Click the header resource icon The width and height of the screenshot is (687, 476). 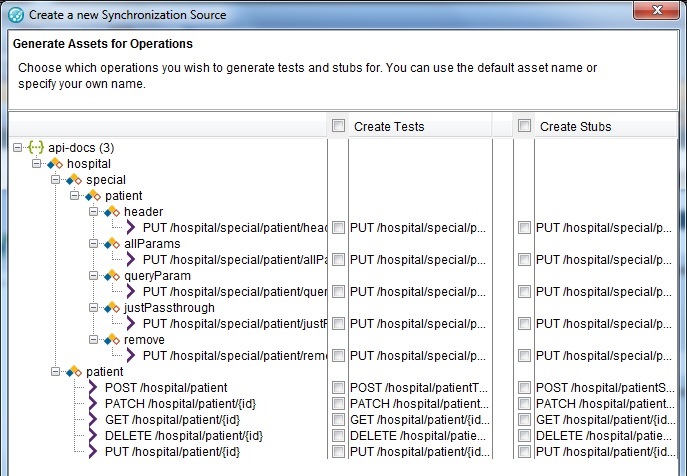[111, 211]
